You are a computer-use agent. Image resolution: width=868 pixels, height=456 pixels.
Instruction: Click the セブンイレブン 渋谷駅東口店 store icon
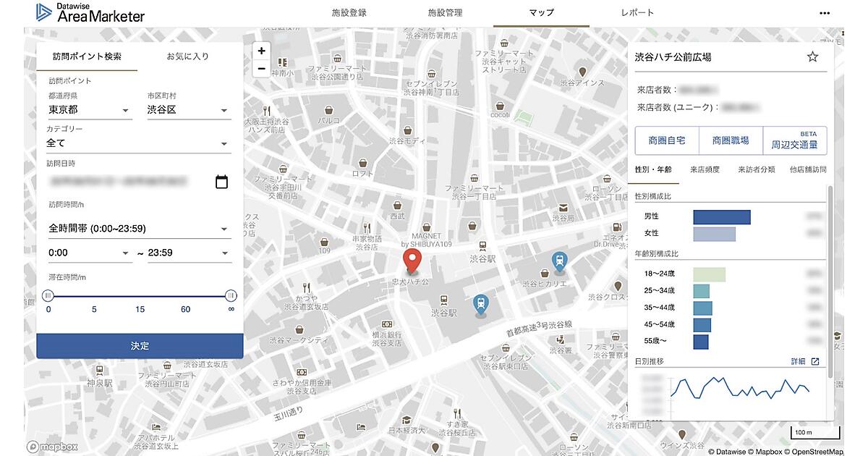[506, 347]
